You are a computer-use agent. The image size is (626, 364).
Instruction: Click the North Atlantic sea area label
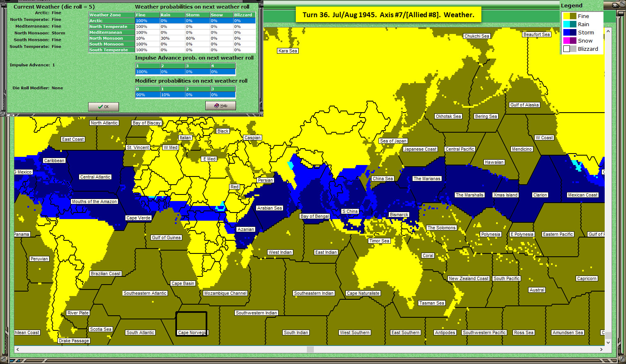coord(104,123)
